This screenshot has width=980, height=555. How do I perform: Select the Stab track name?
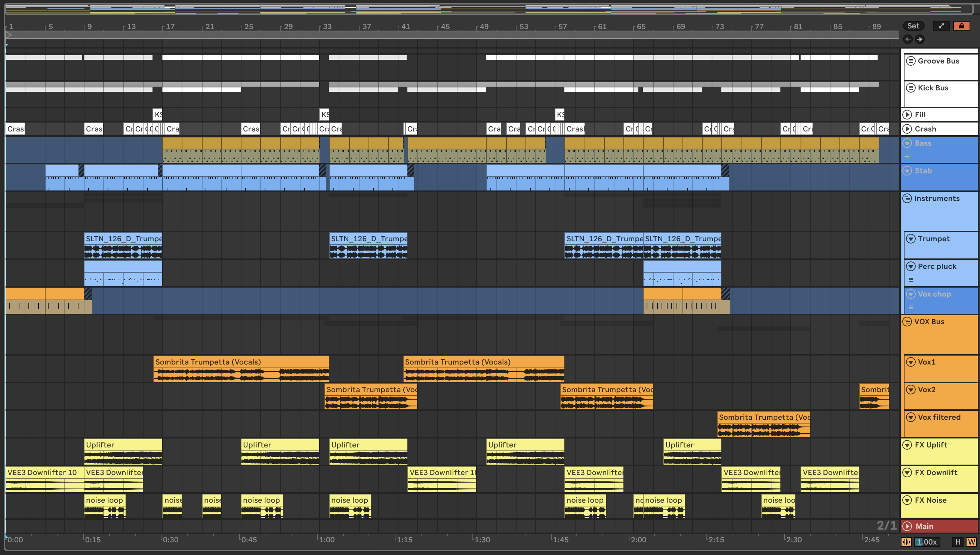[923, 171]
